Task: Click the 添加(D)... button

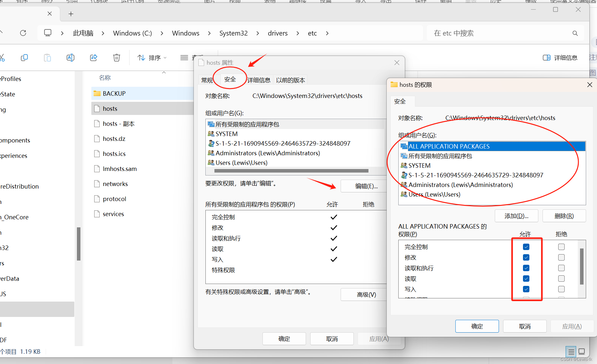Action: point(517,216)
